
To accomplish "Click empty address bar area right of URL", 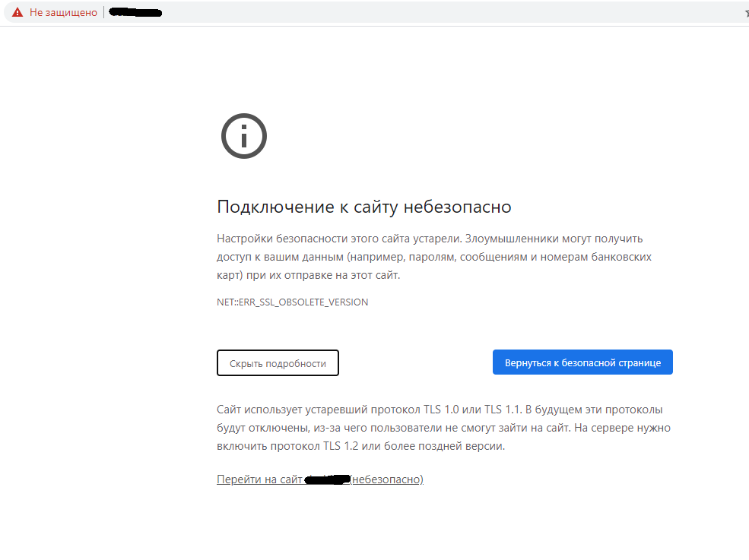I will pos(456,13).
